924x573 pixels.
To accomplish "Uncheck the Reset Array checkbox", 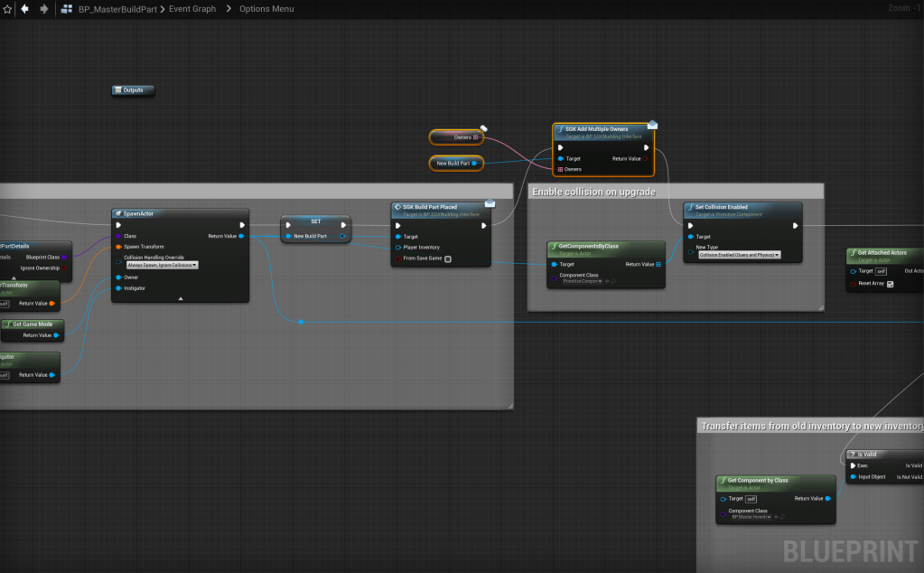I will [890, 284].
